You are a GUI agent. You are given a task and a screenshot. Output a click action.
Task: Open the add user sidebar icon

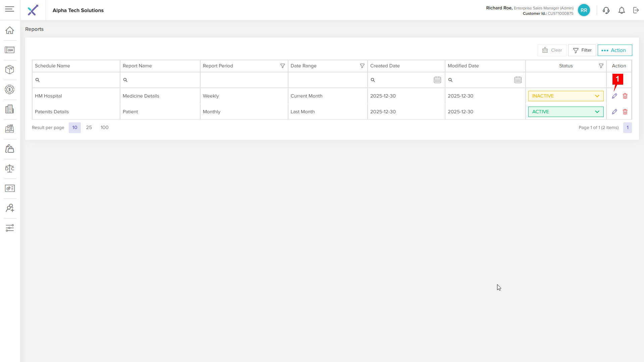pos(10,208)
